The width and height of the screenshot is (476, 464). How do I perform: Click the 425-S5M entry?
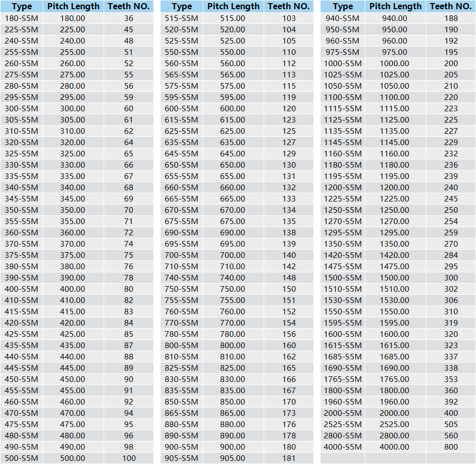tap(22, 334)
